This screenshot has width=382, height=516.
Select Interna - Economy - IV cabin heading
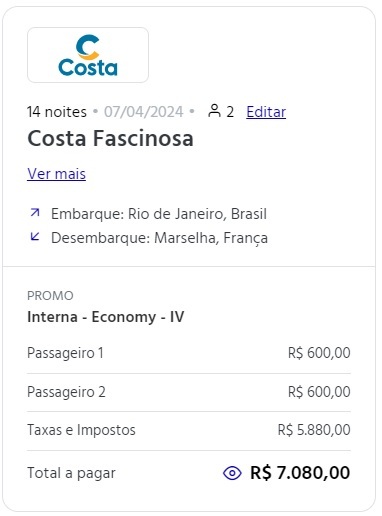(x=106, y=317)
